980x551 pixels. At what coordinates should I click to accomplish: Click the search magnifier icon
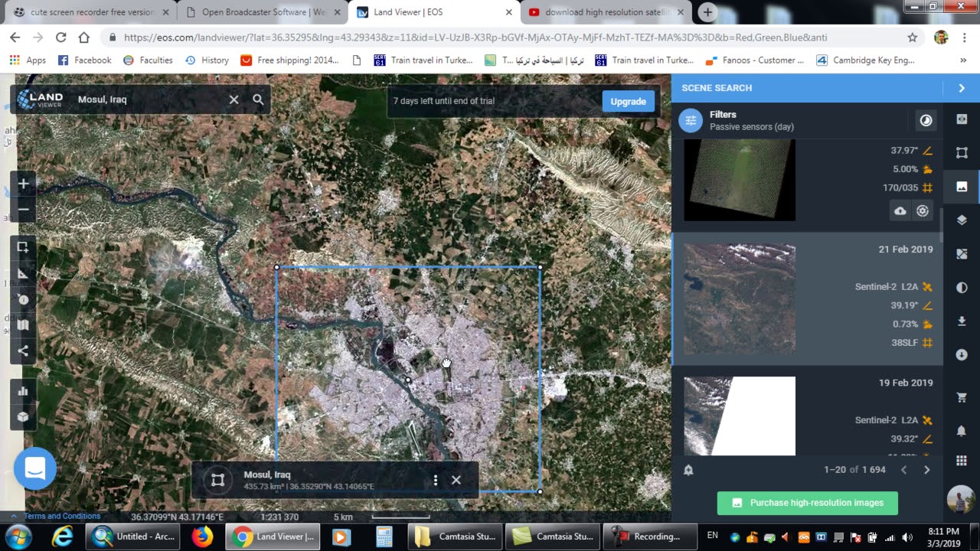pos(258,99)
